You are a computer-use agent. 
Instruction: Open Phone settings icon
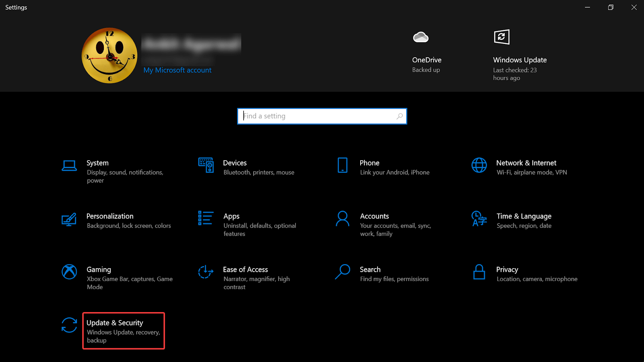(343, 165)
